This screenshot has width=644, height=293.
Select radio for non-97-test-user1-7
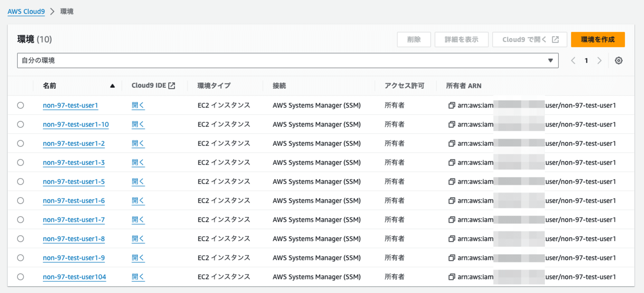21,220
